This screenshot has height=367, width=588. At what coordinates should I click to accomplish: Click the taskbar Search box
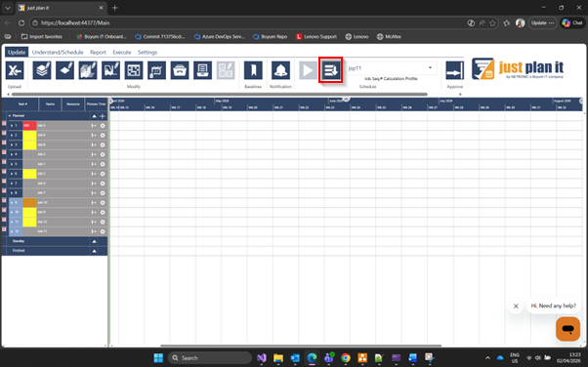(x=210, y=358)
